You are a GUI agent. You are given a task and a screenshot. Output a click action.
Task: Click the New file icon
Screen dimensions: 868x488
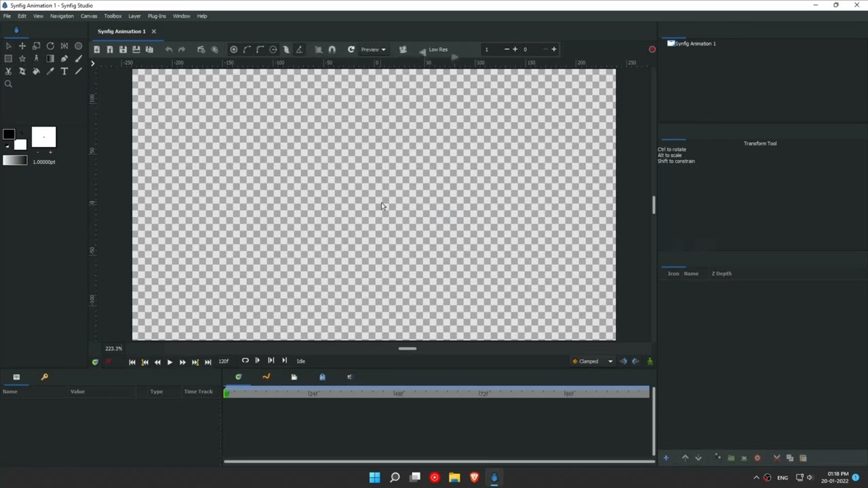pos(97,49)
